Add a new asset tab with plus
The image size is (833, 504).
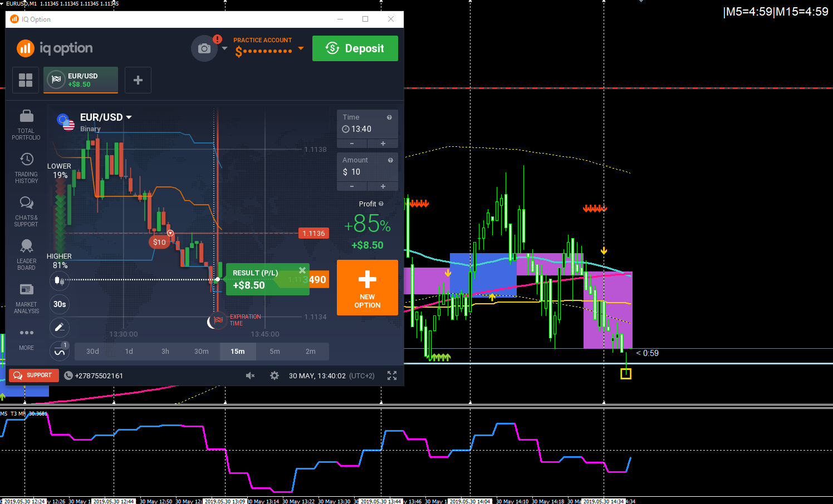138,80
